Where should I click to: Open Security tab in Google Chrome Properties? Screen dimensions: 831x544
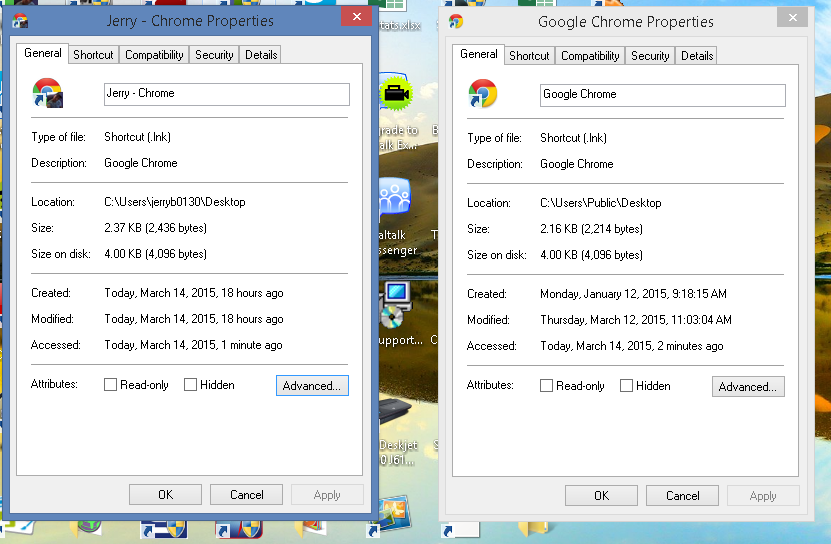[650, 56]
